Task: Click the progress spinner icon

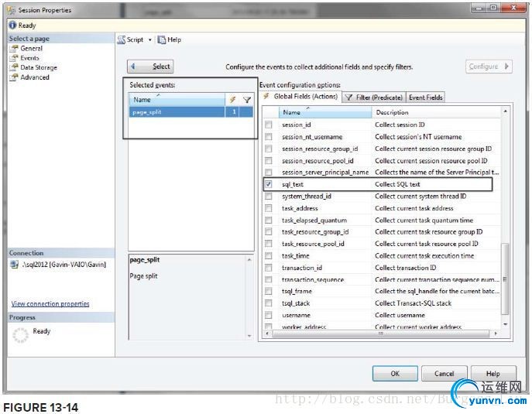Action: point(20,335)
